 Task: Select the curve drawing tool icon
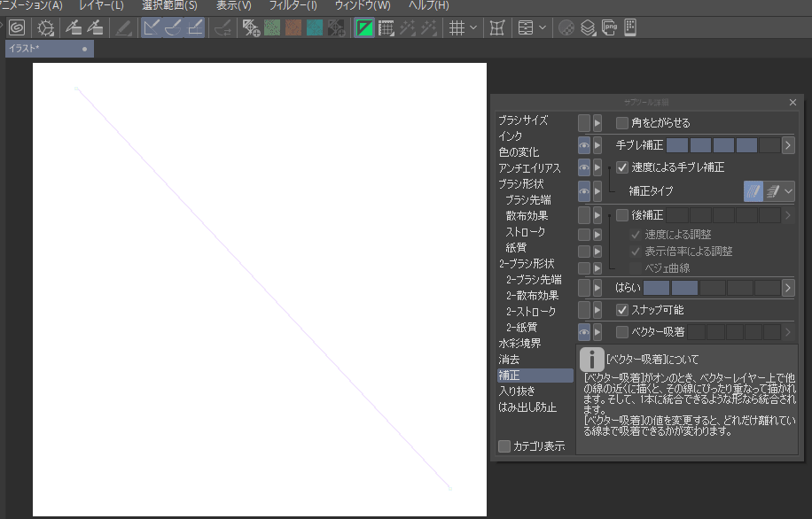click(x=171, y=27)
